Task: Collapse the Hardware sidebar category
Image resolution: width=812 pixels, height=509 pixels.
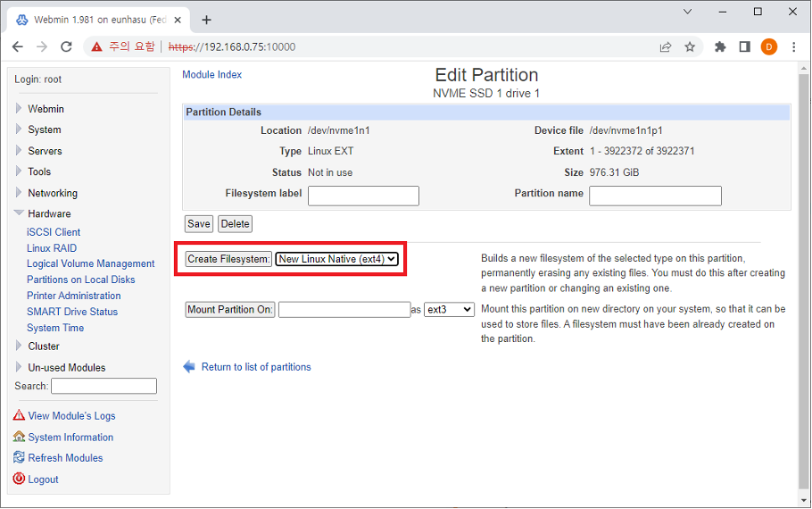Action: (x=49, y=213)
